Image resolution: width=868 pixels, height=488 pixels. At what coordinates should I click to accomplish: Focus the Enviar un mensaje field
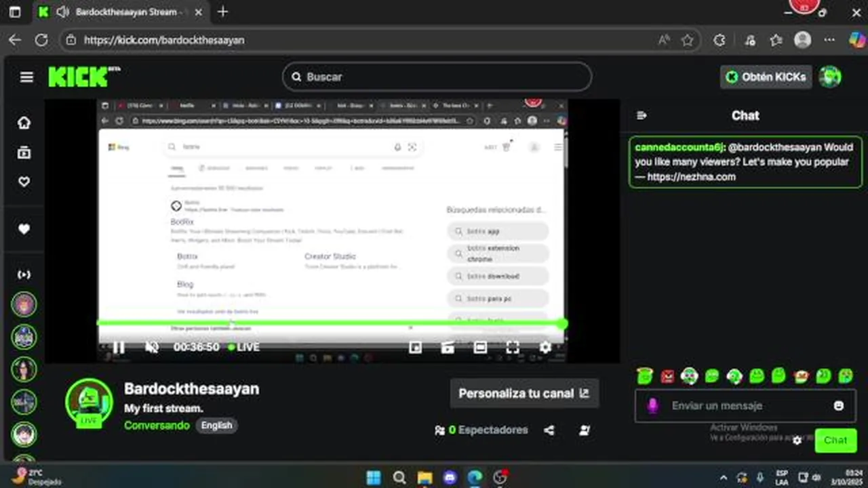(x=746, y=406)
